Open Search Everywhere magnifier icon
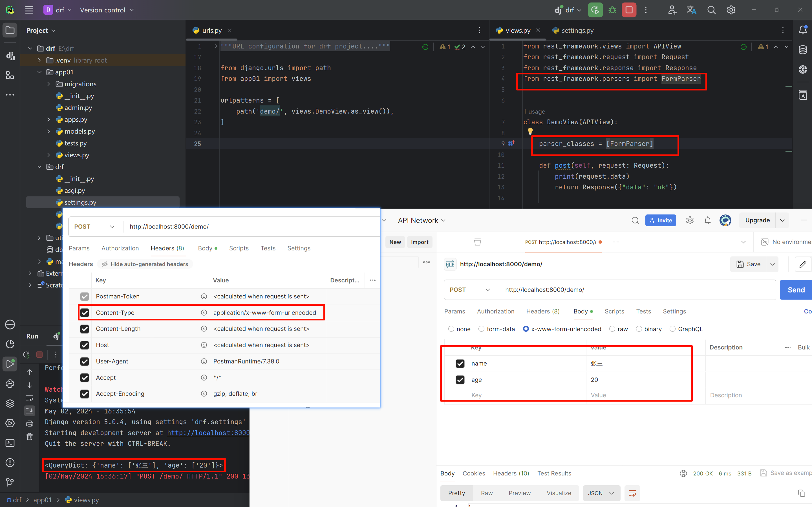The width and height of the screenshot is (812, 507). click(x=711, y=10)
